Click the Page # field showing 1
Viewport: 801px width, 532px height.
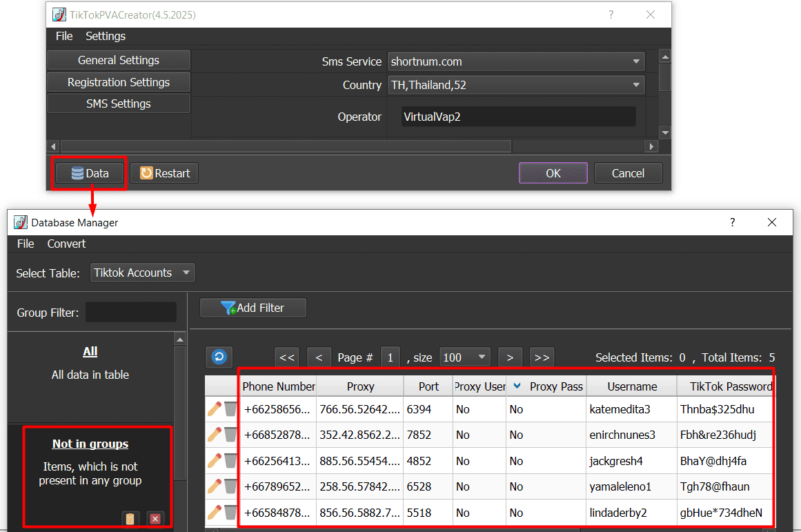pos(390,357)
